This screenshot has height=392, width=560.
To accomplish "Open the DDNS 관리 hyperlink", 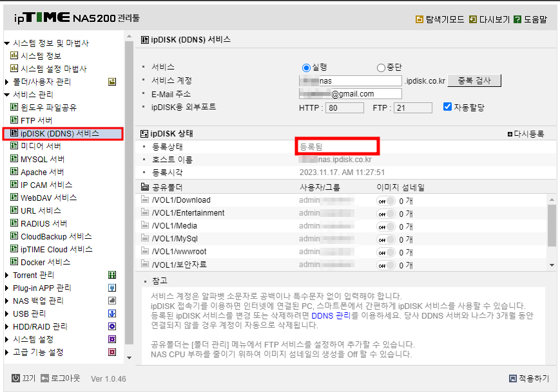I will [331, 315].
